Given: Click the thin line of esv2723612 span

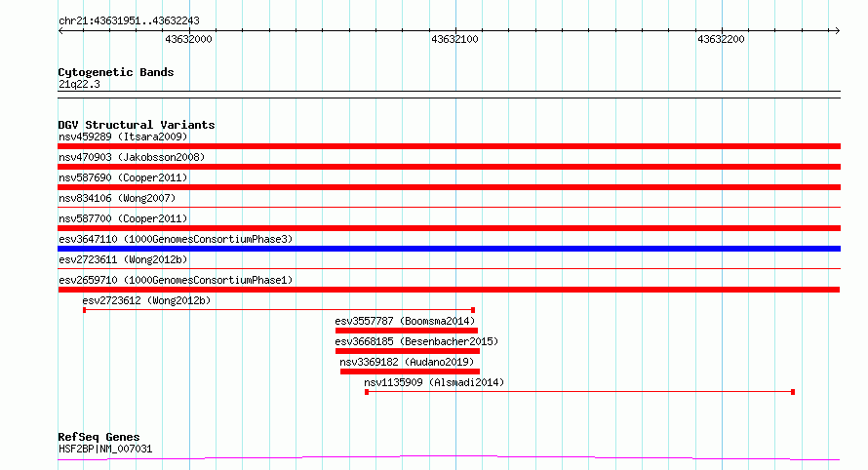Looking at the screenshot, I should (x=279, y=310).
